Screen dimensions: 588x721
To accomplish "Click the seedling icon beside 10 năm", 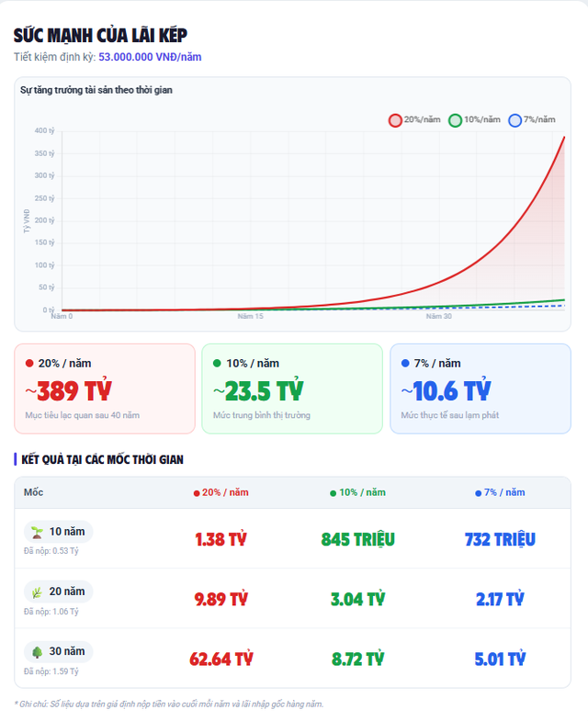I will [38, 532].
